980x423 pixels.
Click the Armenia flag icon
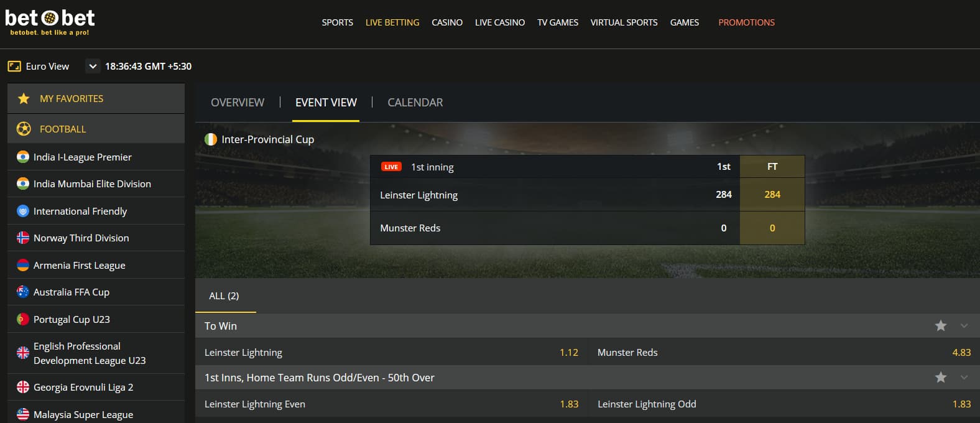pos(23,265)
